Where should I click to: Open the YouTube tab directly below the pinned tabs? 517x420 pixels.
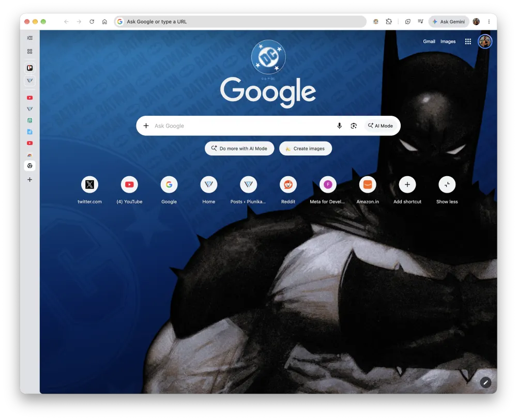point(29,98)
